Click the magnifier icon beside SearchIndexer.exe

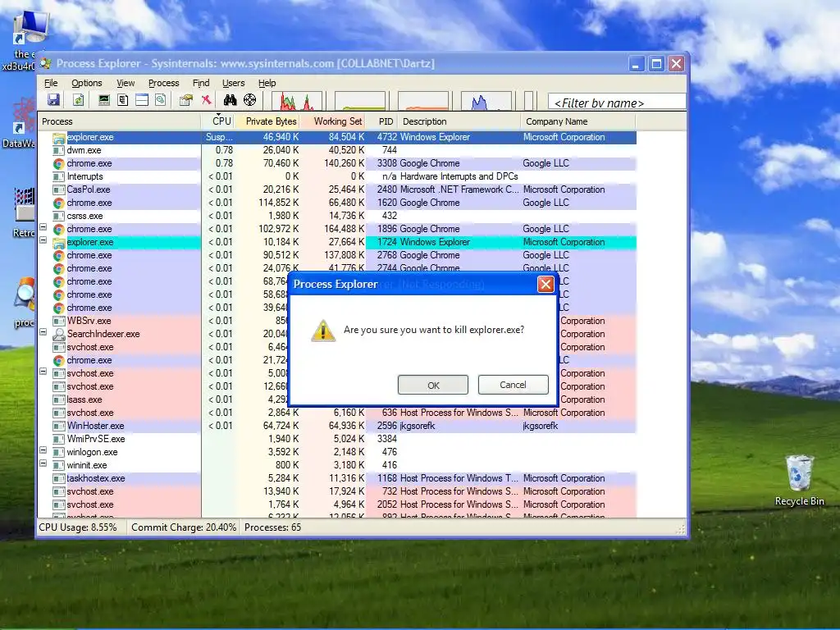click(58, 335)
